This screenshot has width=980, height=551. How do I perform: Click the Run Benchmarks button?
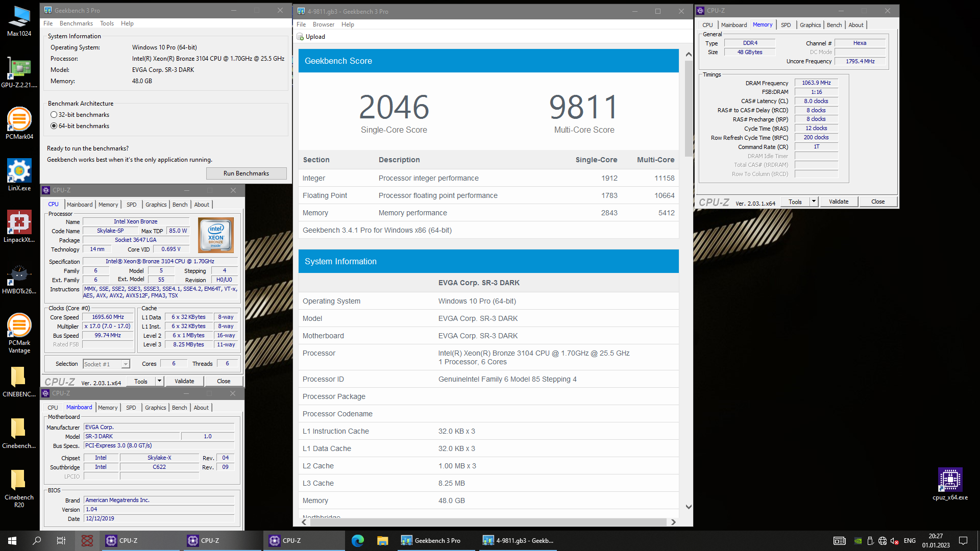[246, 173]
